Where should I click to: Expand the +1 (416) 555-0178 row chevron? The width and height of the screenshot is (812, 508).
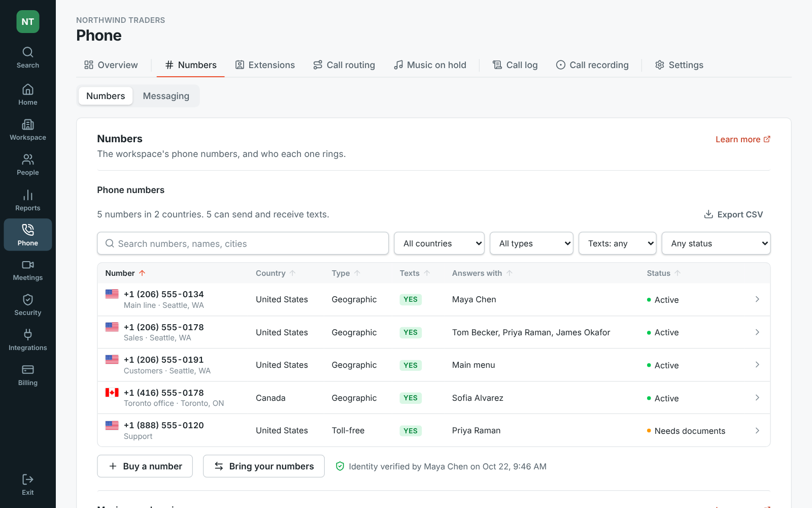[757, 398]
